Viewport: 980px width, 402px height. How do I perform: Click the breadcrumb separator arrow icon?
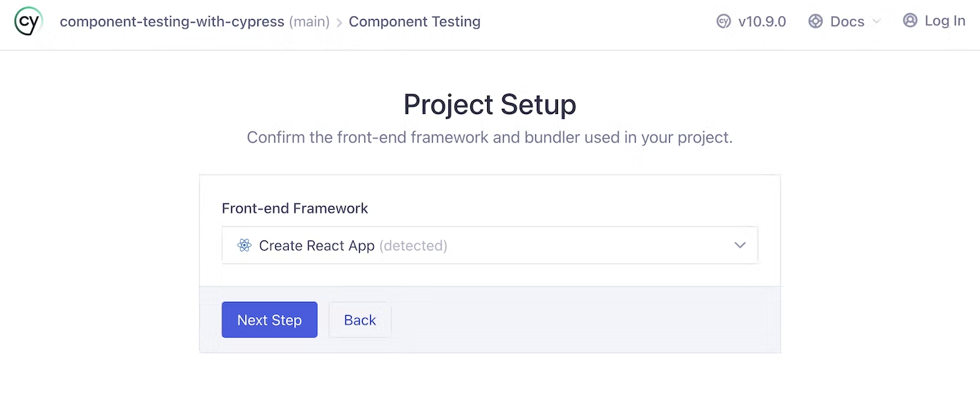coord(339,23)
